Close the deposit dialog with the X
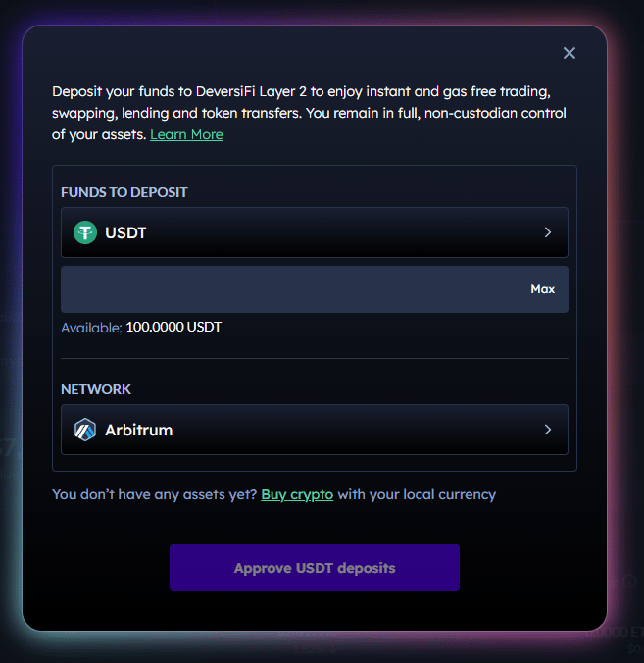644x663 pixels. coord(570,53)
